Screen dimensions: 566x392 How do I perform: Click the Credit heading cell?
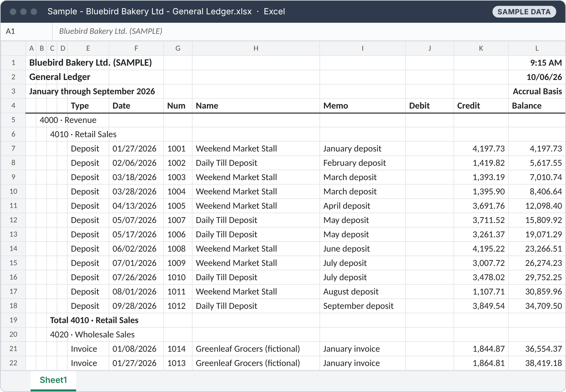(x=481, y=106)
